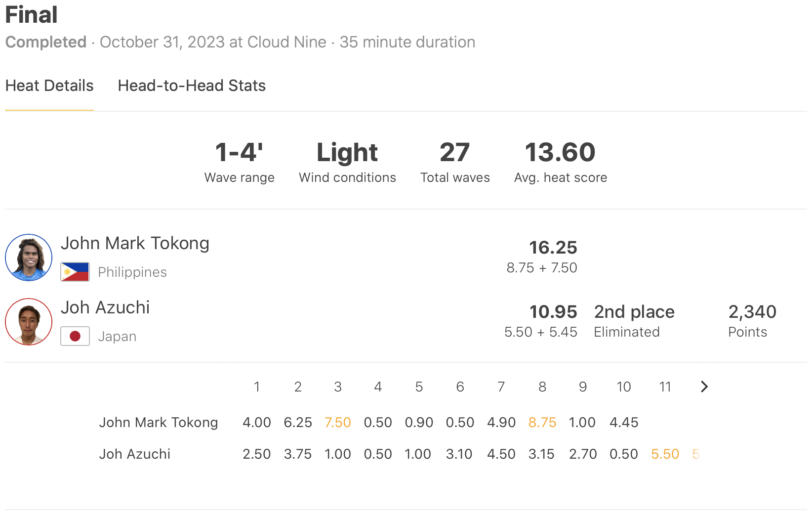Click John Mark Tokong row label in wave table
This screenshot has width=812, height=519.
coord(158,423)
